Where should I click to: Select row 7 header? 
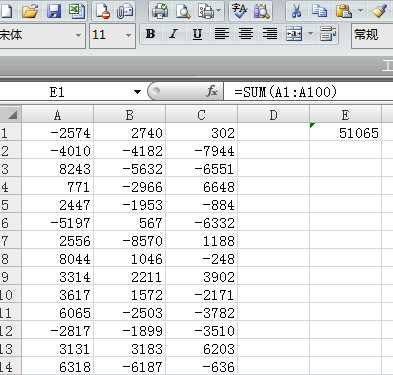click(11, 241)
